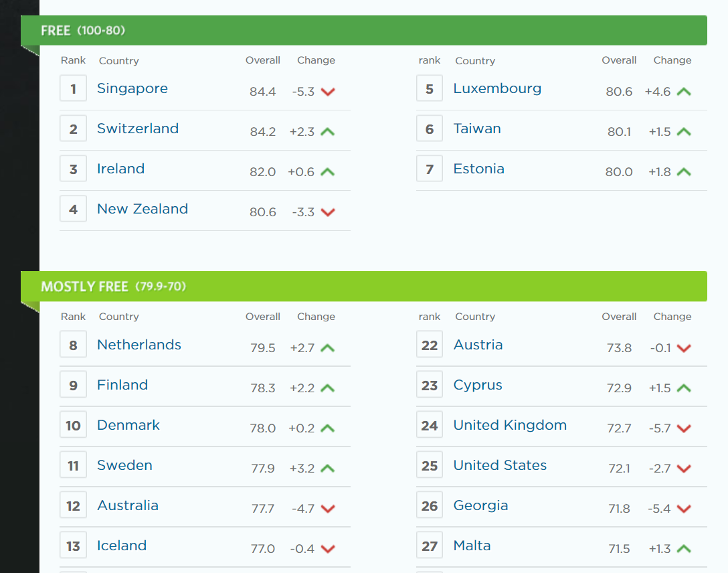The image size is (728, 573).
Task: Open the Netherlands country link
Action: (x=139, y=345)
